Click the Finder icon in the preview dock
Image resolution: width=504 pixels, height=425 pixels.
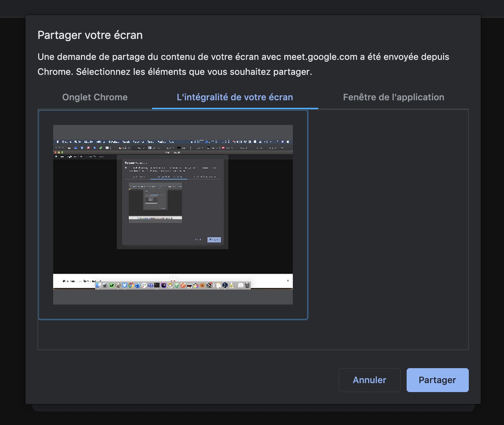point(99,285)
